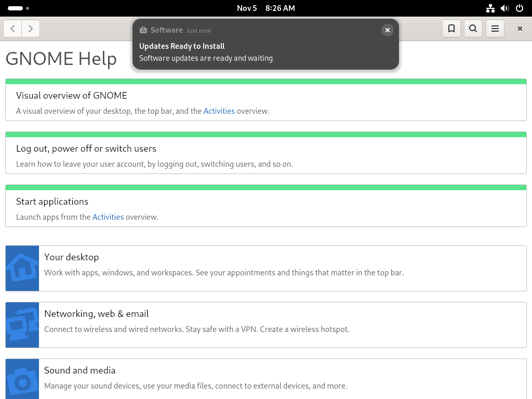This screenshot has width=532, height=399.
Task: Go back with the left arrow button
Action: [x=12, y=29]
